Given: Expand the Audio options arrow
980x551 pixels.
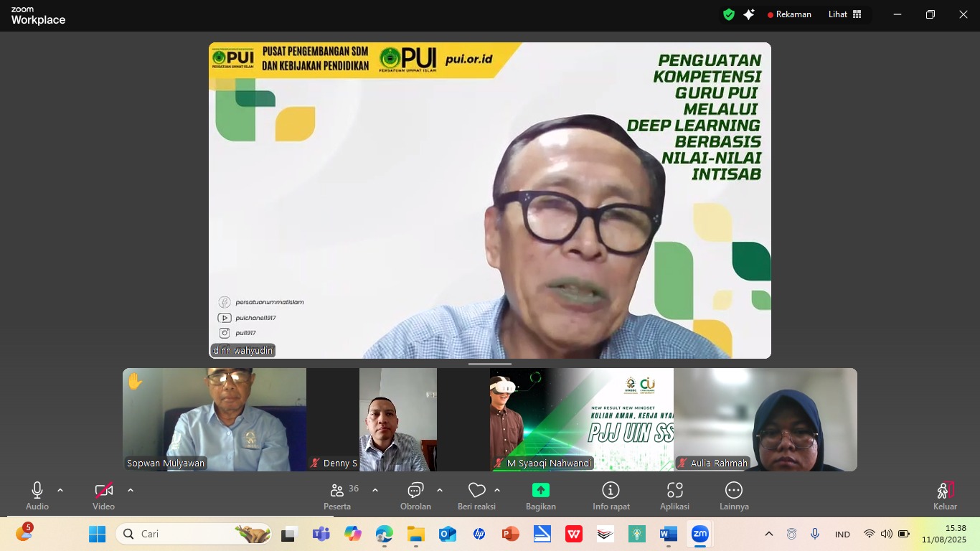Looking at the screenshot, I should [60, 490].
